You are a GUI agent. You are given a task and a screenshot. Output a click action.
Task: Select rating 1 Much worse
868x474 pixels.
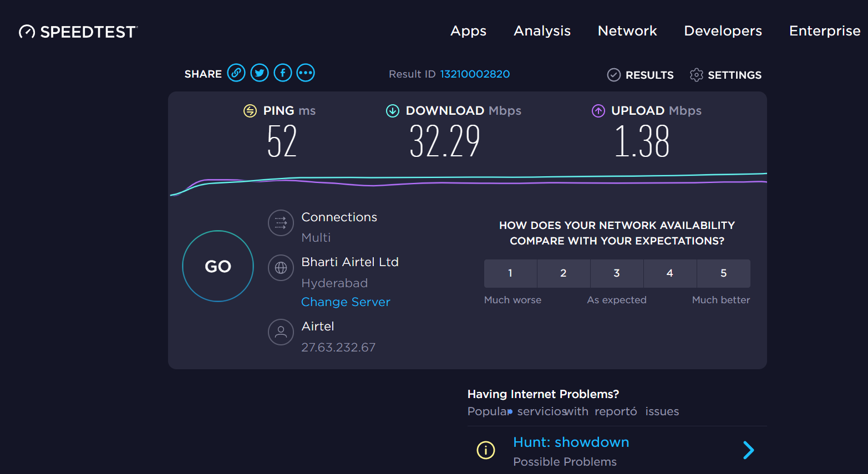pyautogui.click(x=510, y=273)
